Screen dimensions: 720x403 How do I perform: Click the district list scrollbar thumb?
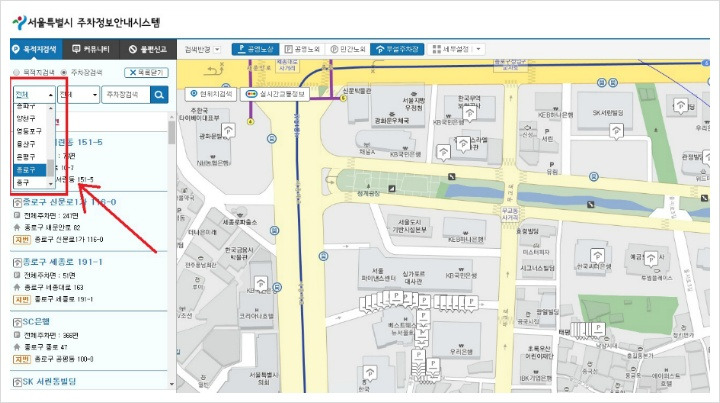point(51,168)
